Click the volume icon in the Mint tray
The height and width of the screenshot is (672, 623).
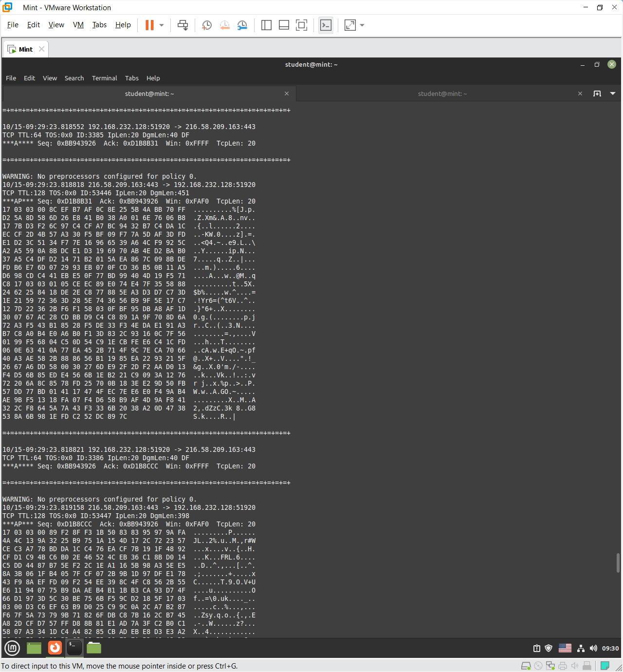pos(593,648)
